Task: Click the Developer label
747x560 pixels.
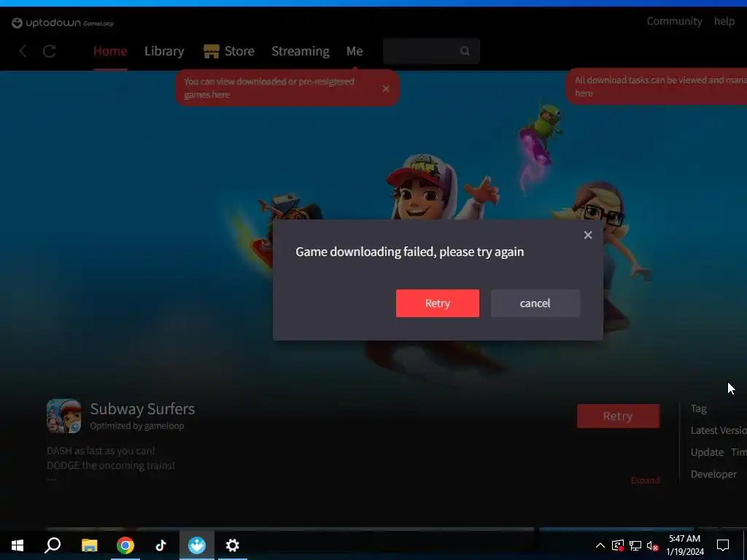Action: [713, 474]
